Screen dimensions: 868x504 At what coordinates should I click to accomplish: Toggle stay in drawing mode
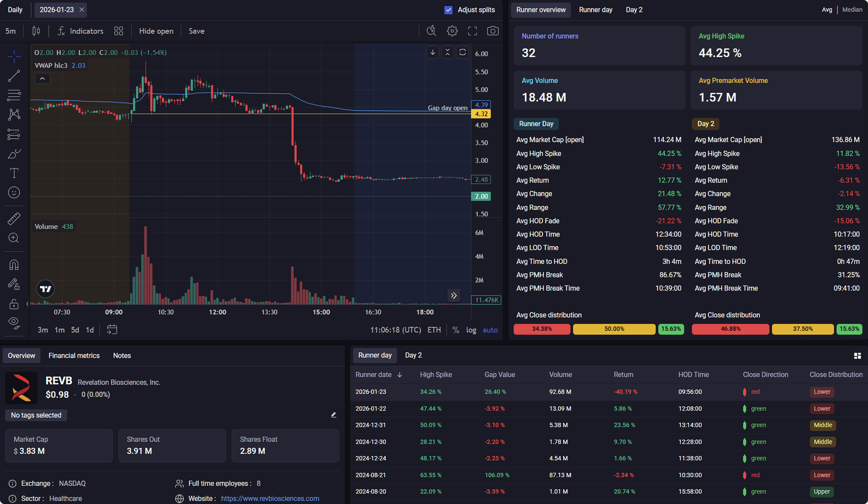pos(14,284)
